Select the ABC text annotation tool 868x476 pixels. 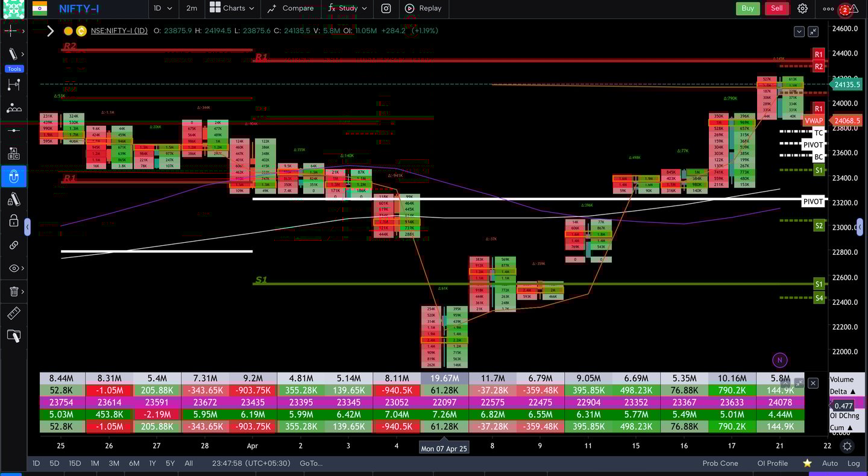[x=13, y=154]
